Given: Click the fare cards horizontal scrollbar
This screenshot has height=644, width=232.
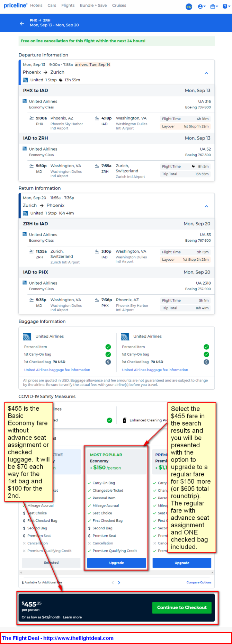Looking at the screenshot, I should click(116, 573).
